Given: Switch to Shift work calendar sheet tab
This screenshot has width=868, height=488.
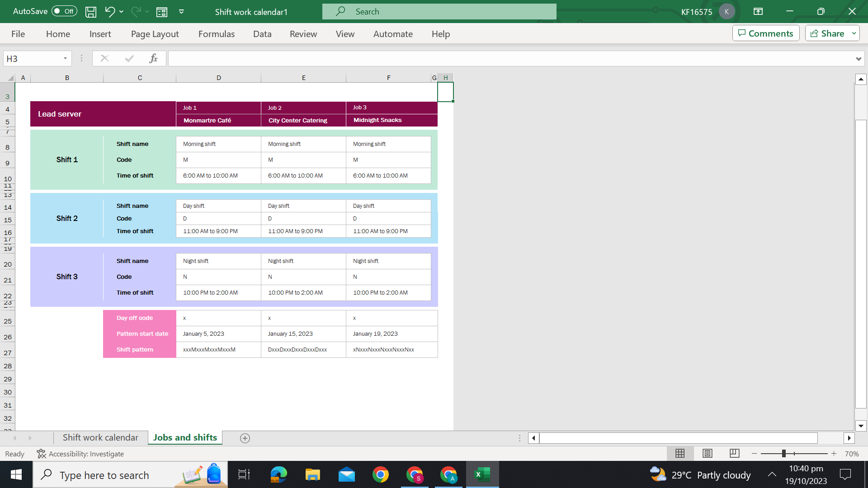Looking at the screenshot, I should click(100, 437).
